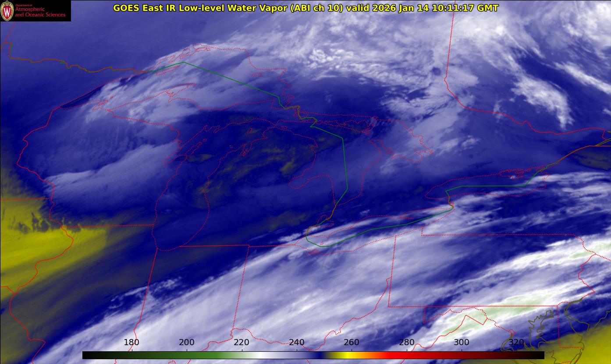Click the "240" color scale label

pos(297,342)
